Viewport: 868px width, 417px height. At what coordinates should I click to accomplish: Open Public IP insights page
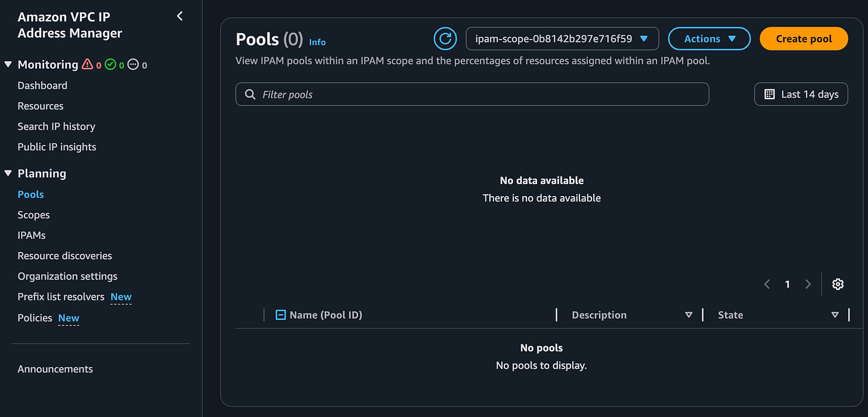point(57,147)
